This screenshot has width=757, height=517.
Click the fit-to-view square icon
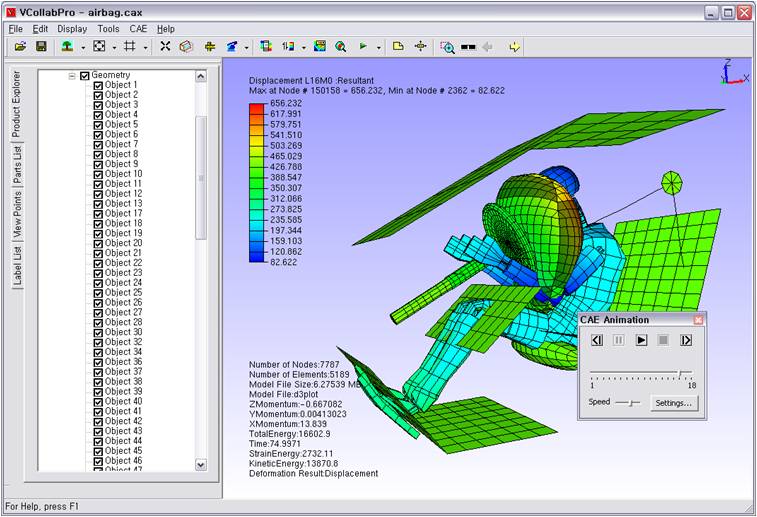tap(99, 46)
